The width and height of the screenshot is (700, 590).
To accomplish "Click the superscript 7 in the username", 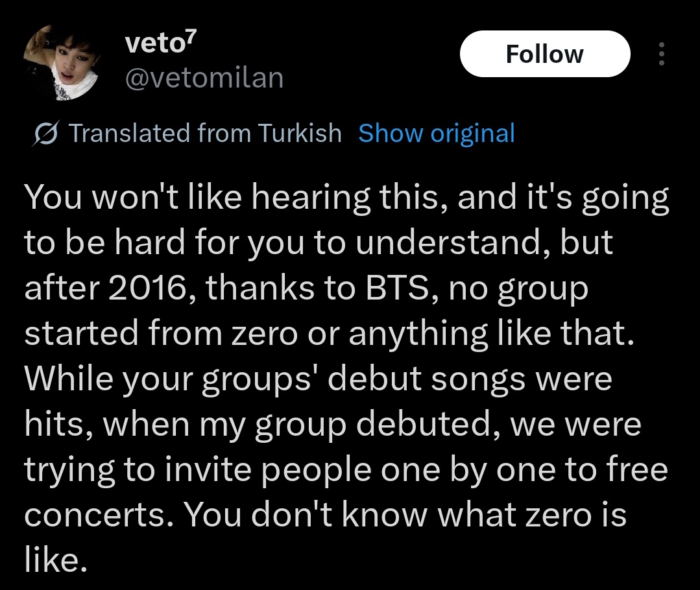I will [191, 36].
